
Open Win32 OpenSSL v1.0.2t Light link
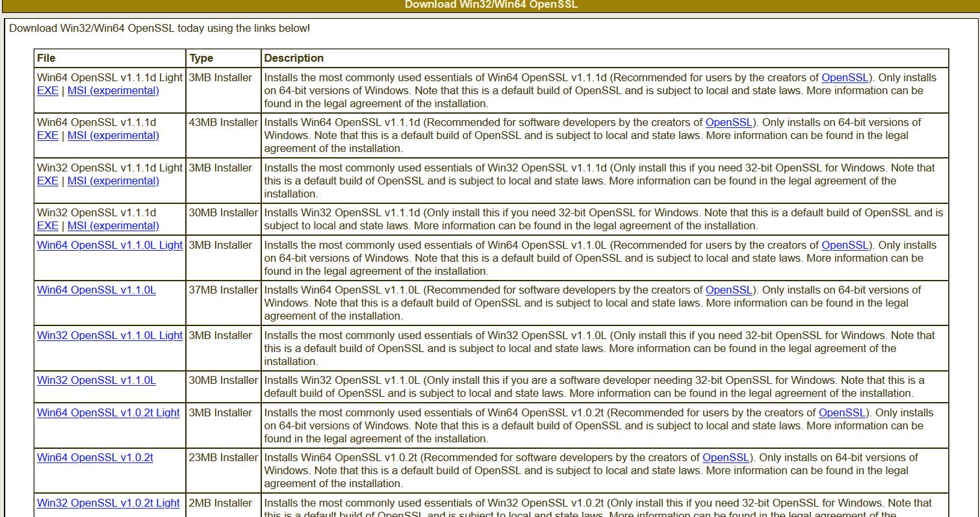[x=109, y=503]
